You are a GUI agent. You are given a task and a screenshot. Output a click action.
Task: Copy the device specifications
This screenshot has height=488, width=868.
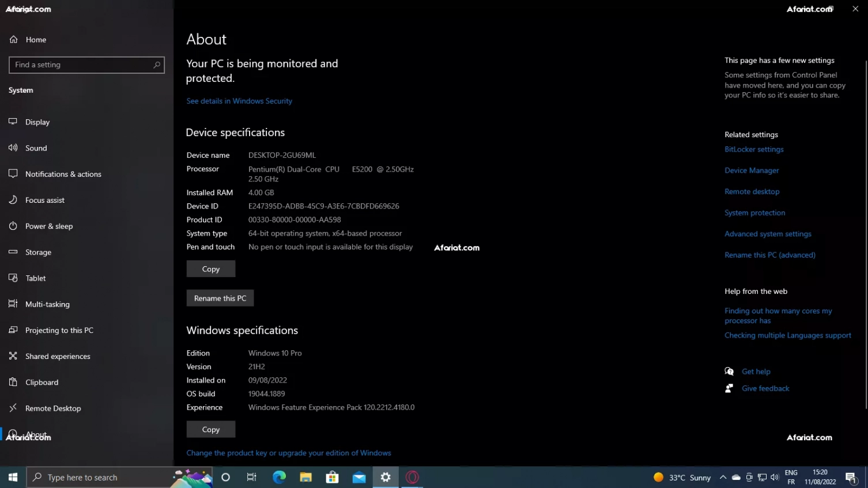(211, 269)
